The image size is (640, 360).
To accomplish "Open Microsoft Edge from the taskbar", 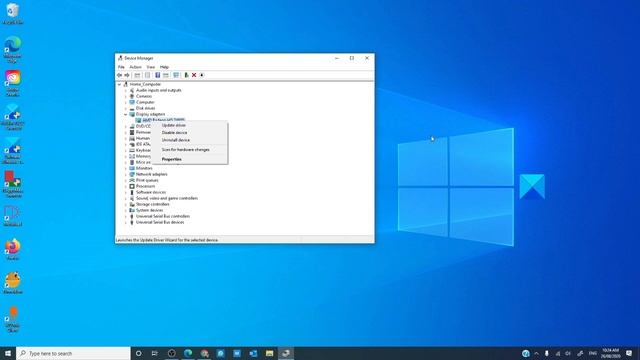I will pyautogui.click(x=188, y=353).
